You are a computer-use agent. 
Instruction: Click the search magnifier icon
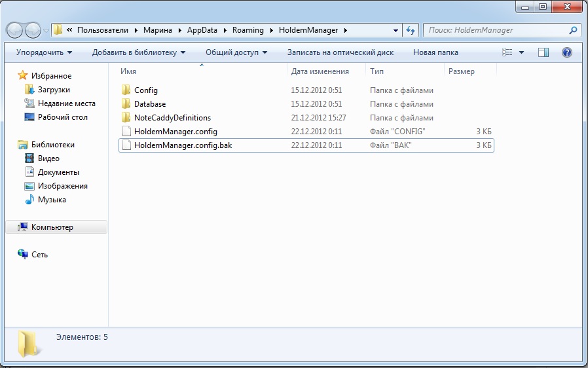pyautogui.click(x=573, y=30)
